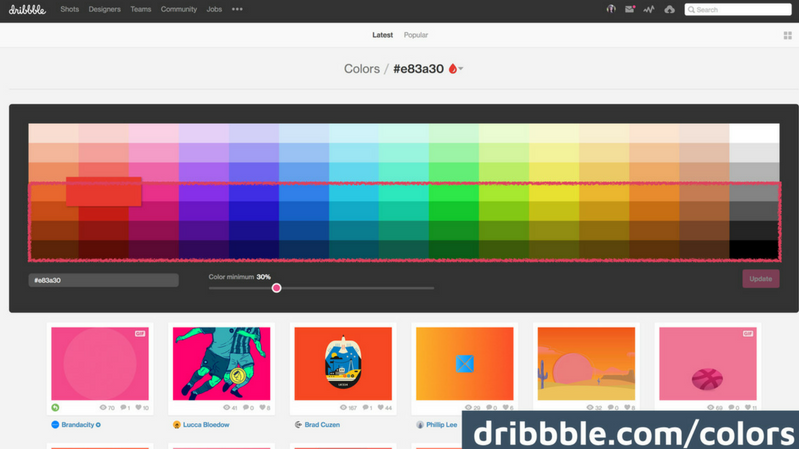799x449 pixels.
Task: Switch to the Popular tab
Action: pyautogui.click(x=416, y=35)
